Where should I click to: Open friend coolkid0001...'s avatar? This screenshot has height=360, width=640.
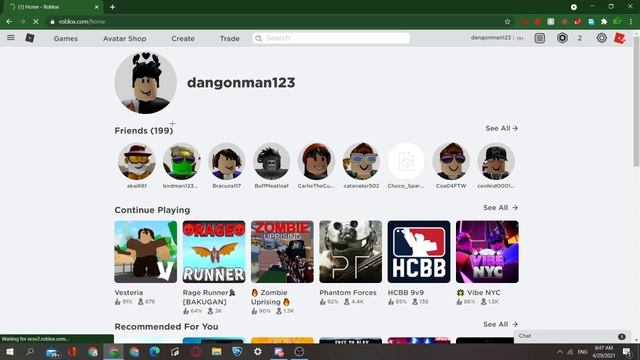[496, 162]
